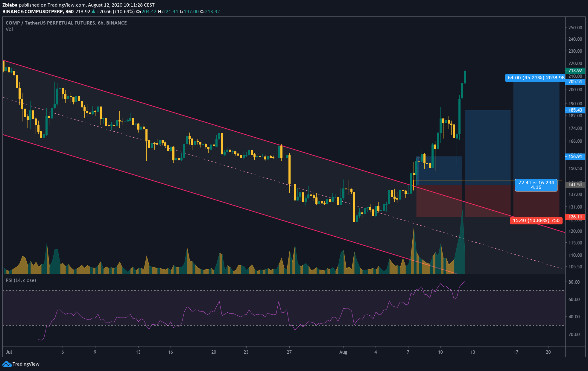Click the blue 205.51 price axis tag
This screenshot has height=371, width=588.
pos(575,82)
